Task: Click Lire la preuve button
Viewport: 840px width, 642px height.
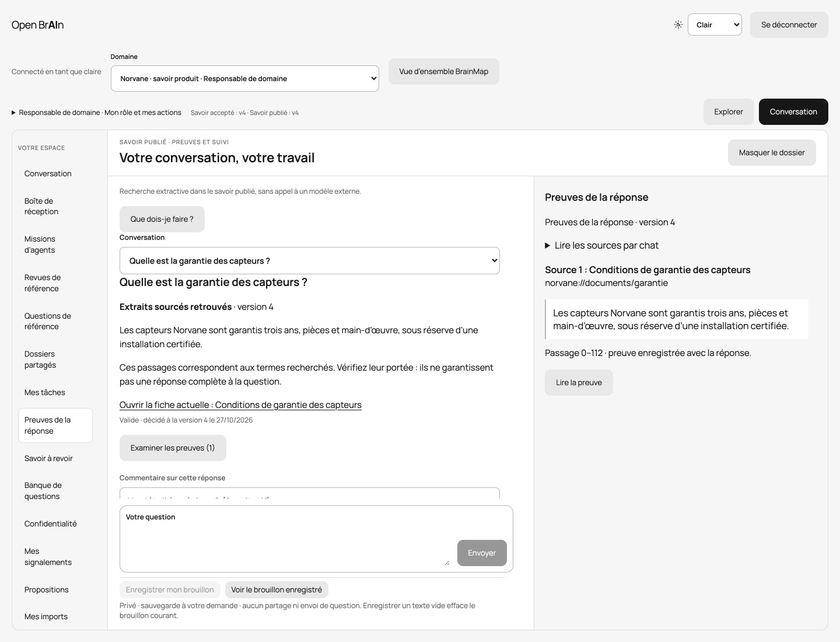Action: pyautogui.click(x=579, y=382)
